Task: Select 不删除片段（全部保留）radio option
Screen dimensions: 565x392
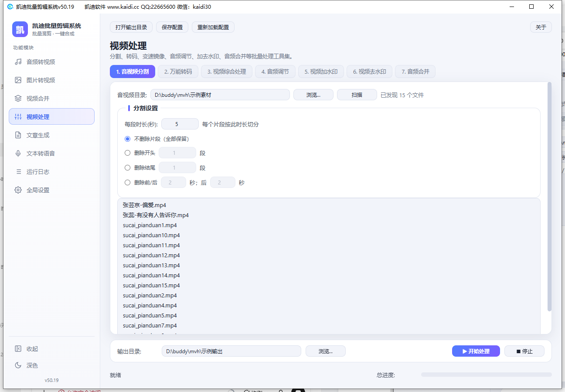Action: (x=128, y=139)
